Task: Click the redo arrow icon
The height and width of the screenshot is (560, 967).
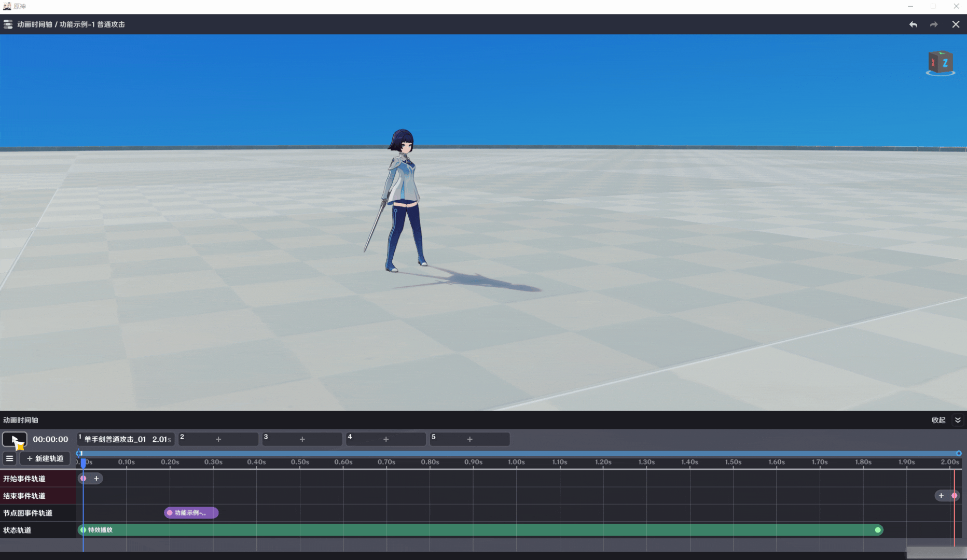Action: tap(934, 24)
